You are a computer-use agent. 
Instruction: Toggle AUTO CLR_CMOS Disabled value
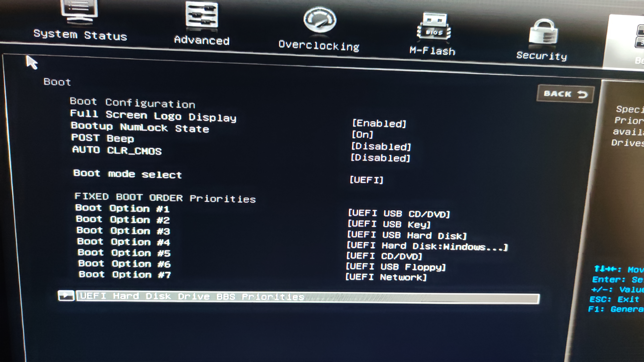click(x=380, y=158)
